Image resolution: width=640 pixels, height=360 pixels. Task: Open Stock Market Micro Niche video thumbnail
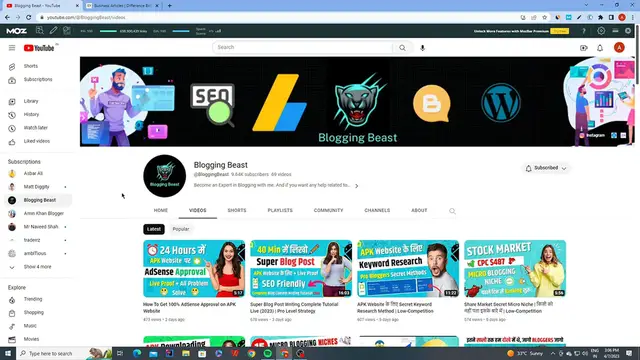(x=515, y=269)
